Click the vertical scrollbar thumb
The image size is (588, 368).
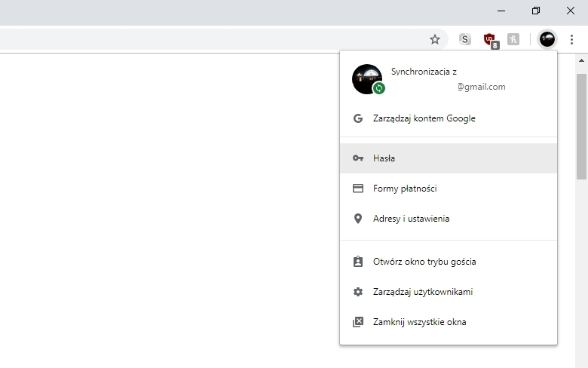(x=581, y=124)
